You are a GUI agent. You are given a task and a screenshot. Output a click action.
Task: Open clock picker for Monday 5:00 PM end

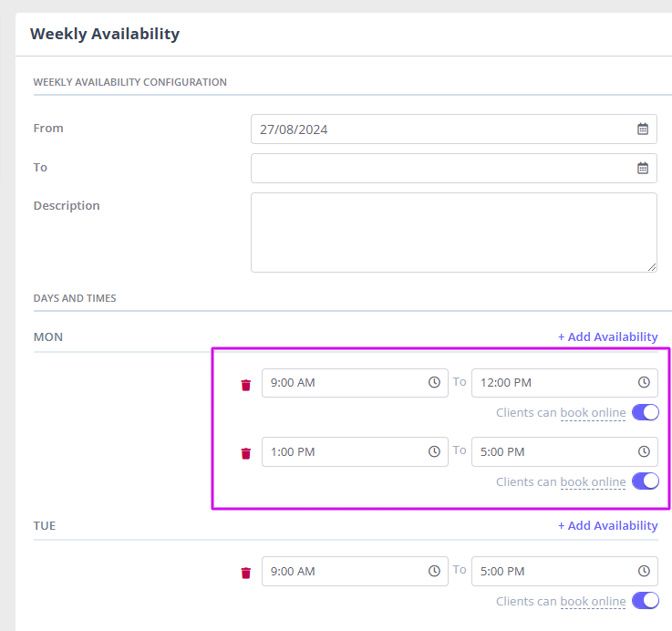click(644, 451)
